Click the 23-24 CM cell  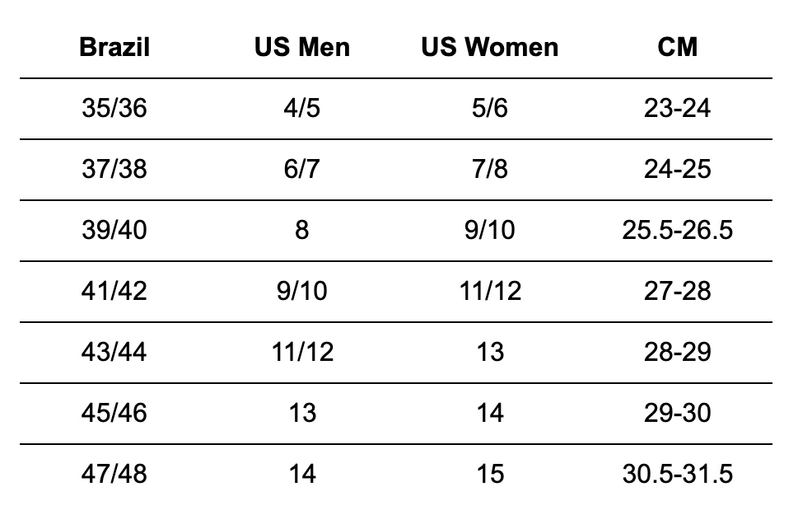click(x=677, y=108)
